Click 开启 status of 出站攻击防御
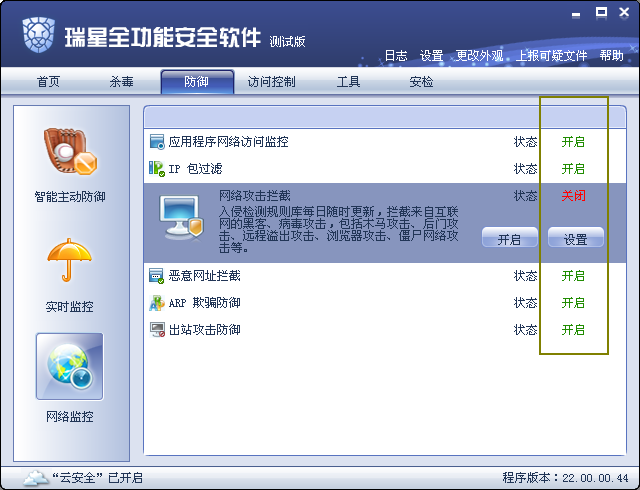 pyautogui.click(x=573, y=330)
